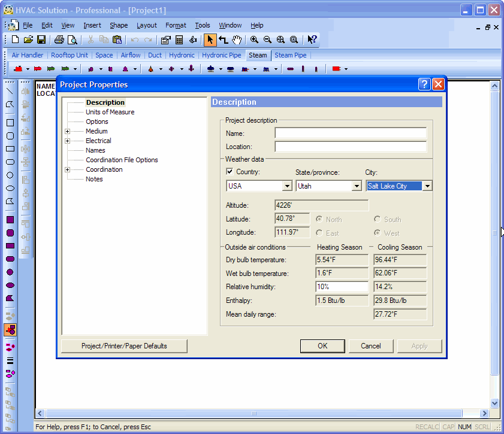Click the Print icon

click(x=59, y=40)
